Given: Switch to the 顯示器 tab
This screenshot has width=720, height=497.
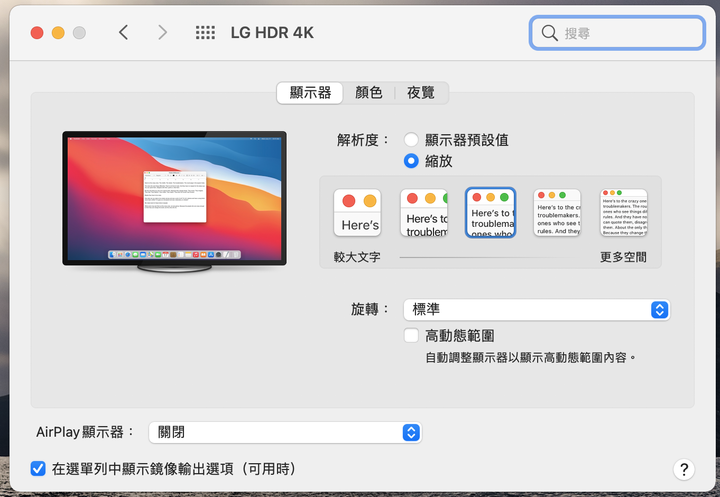Looking at the screenshot, I should click(310, 93).
